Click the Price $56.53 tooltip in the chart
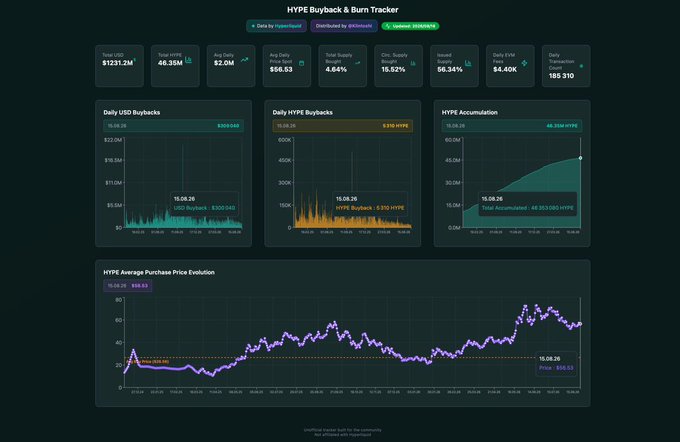Screen dimensions: 680x442 556,363
